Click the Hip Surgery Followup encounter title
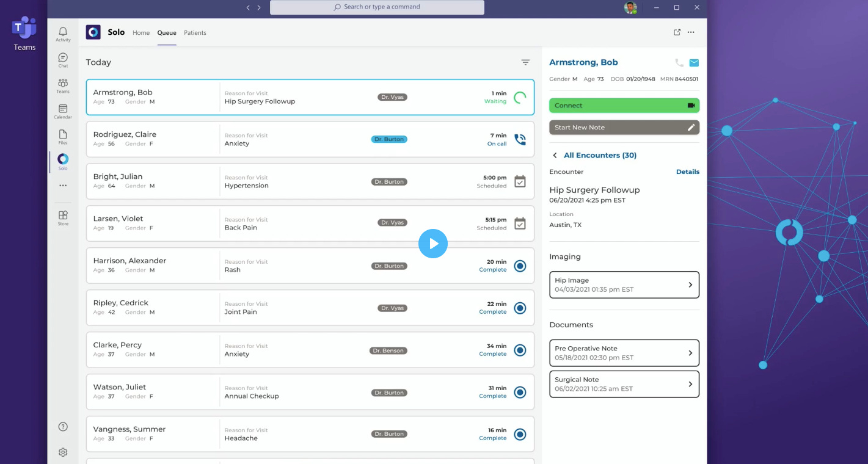 pos(594,190)
